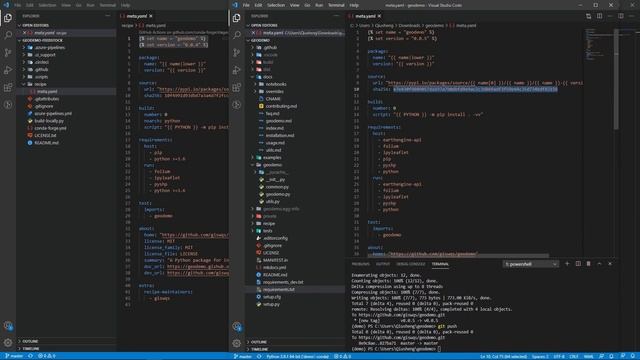Open Selection menu in right geodemo window
640x360 pixels.
coord(276,5)
